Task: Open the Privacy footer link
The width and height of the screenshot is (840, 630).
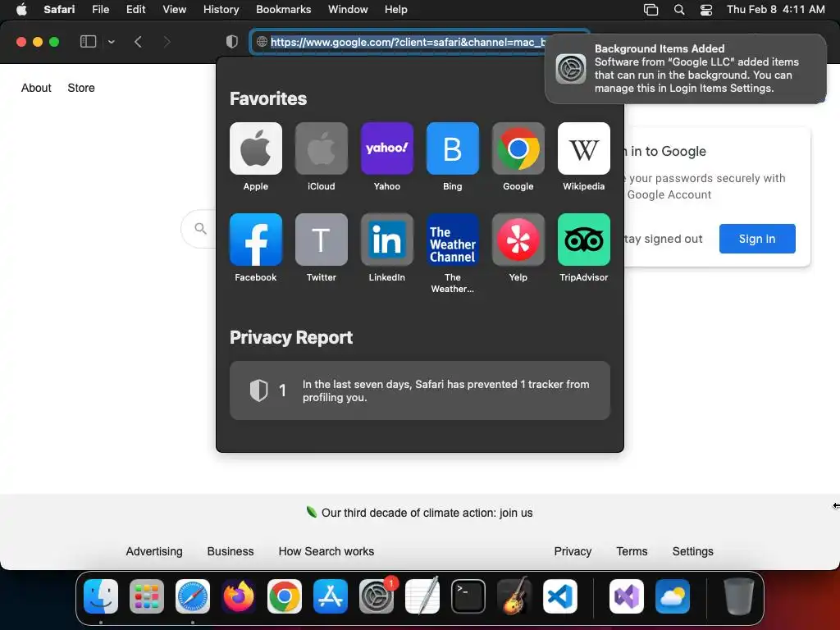Action: coord(573,551)
